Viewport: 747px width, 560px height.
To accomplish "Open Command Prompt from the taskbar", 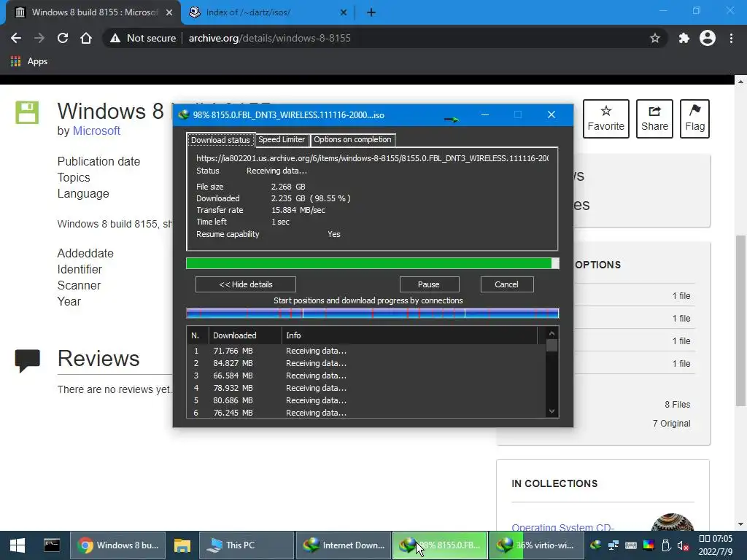I will [52, 545].
